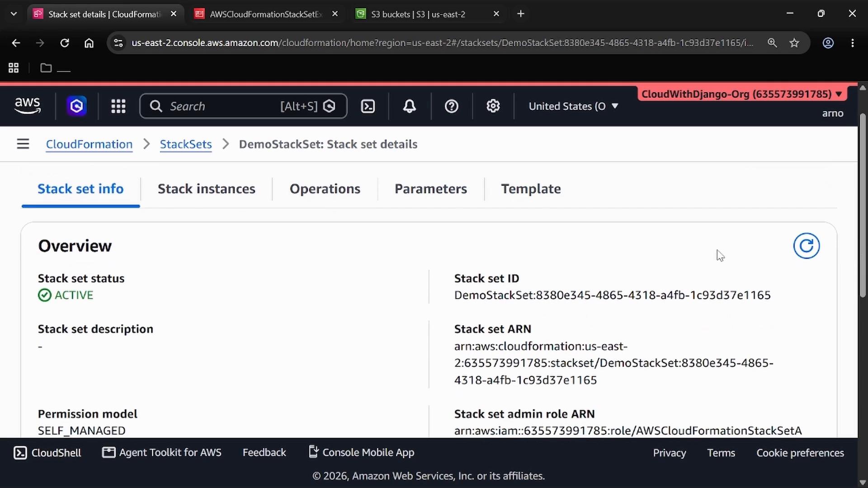Open the Feedback link in the footer
The height and width of the screenshot is (488, 868).
264,453
